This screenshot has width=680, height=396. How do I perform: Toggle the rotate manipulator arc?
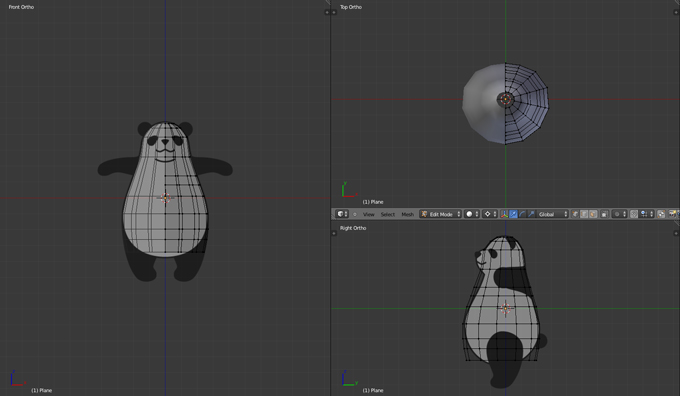point(522,214)
